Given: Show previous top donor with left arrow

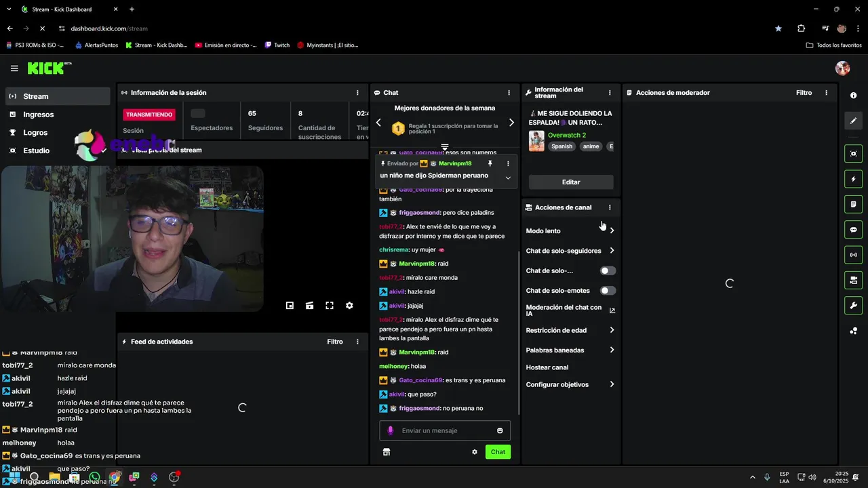Looking at the screenshot, I should click(x=378, y=123).
